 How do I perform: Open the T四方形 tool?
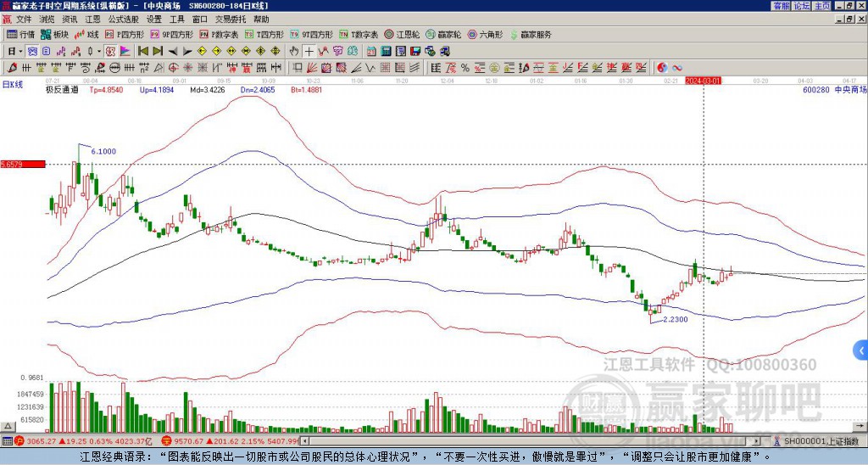pos(264,34)
